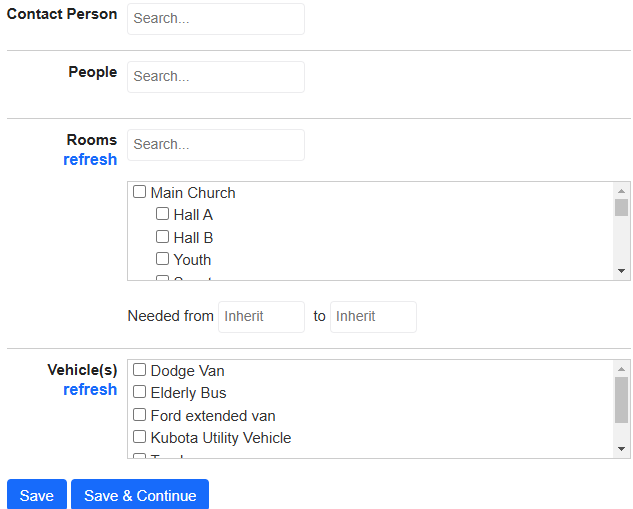Click the rooms list scroll down arrow
The height and width of the screenshot is (509, 633).
click(x=622, y=271)
